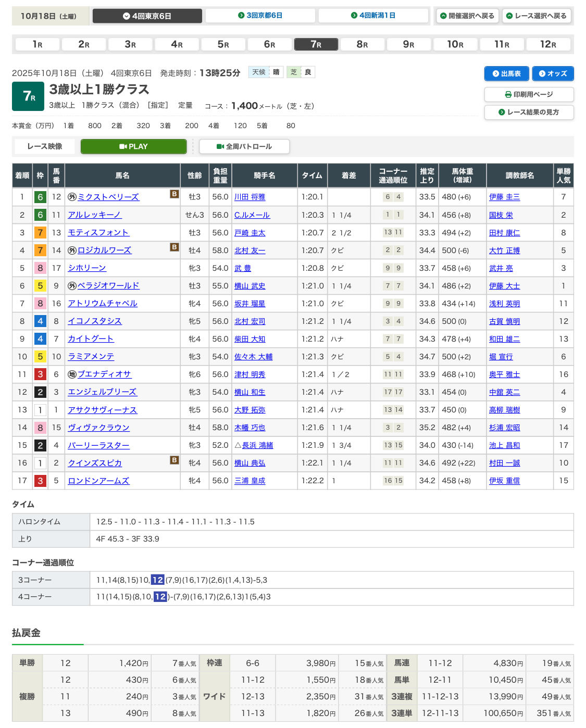
Task: Play the race video
Action: pyautogui.click(x=133, y=146)
